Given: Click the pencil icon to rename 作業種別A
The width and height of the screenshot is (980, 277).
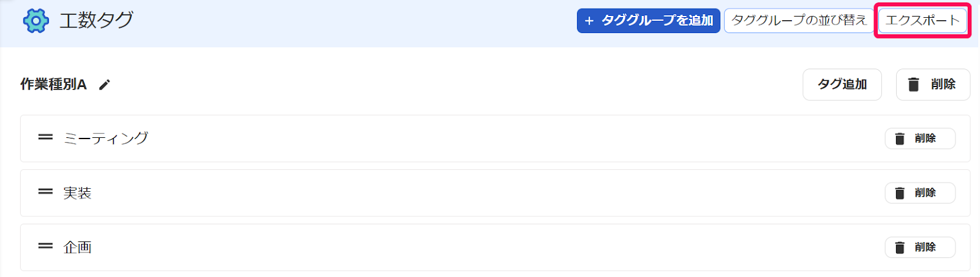Looking at the screenshot, I should (105, 85).
